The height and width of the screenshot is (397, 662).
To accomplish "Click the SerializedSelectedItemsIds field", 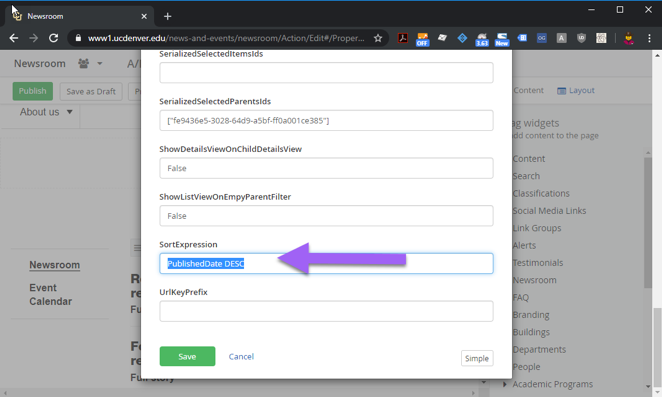I will pyautogui.click(x=326, y=73).
